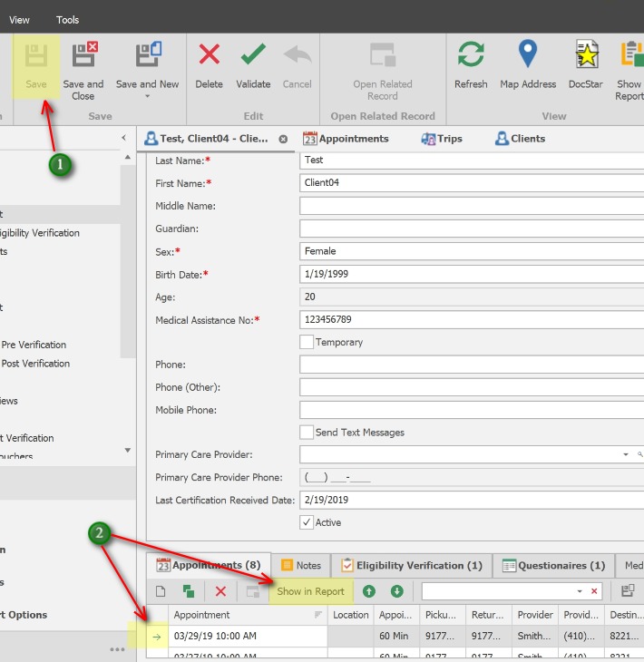Viewport: 644px width, 662px height.
Task: Click the green down arrow icon
Action: [x=397, y=591]
